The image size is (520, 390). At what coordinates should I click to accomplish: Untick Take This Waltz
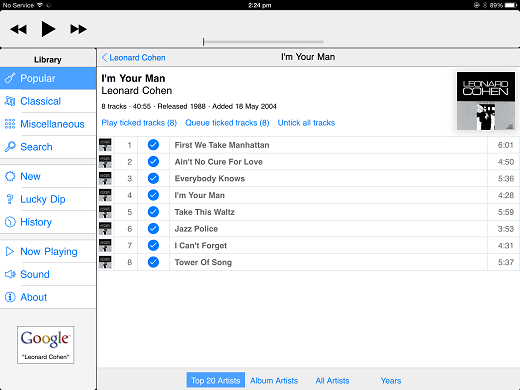153,212
